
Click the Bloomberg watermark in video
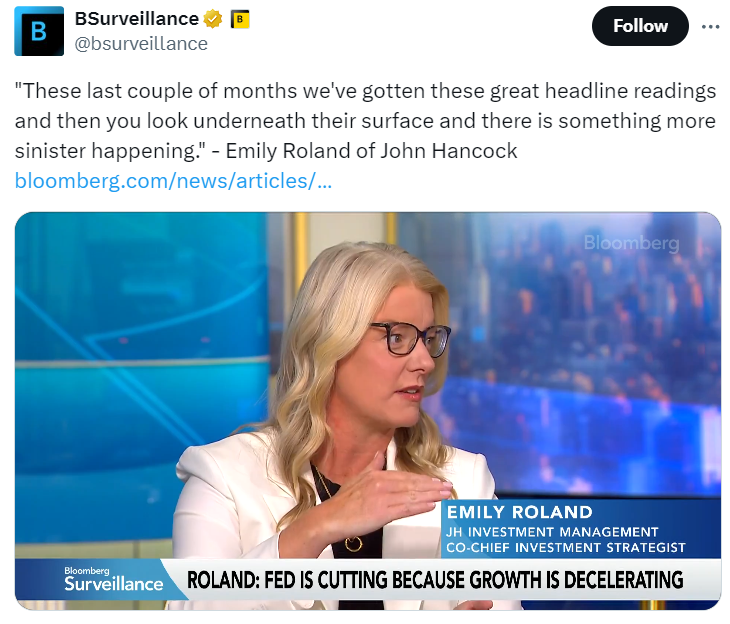(631, 243)
